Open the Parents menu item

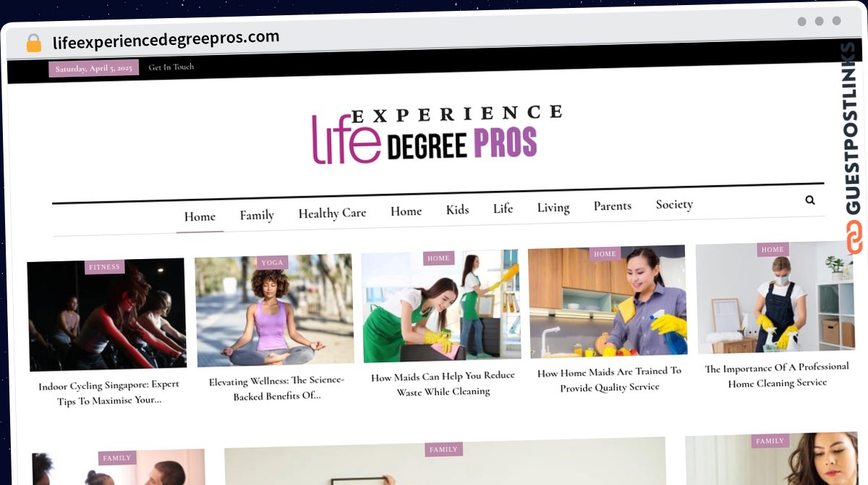coord(613,206)
